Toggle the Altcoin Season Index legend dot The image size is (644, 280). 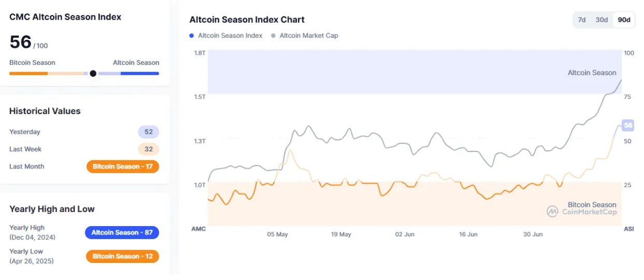click(x=192, y=36)
